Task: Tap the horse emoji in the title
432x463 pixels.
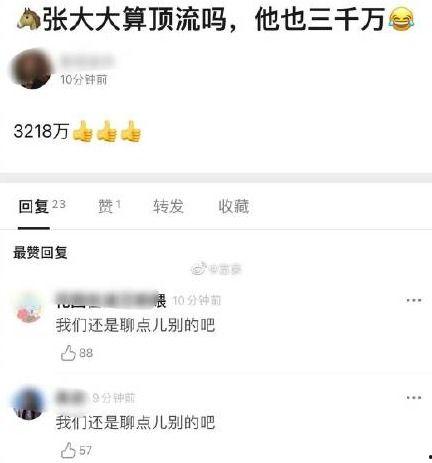Action: point(29,19)
